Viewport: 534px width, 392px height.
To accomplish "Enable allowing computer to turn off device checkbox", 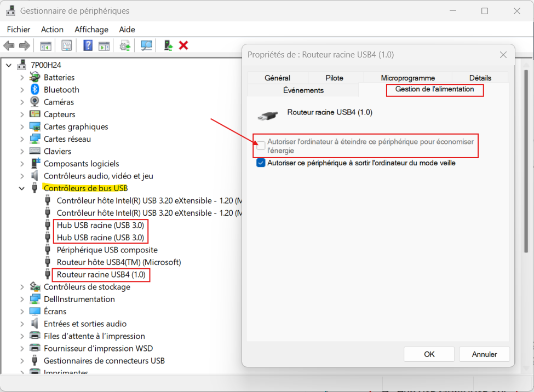I will tap(261, 146).
